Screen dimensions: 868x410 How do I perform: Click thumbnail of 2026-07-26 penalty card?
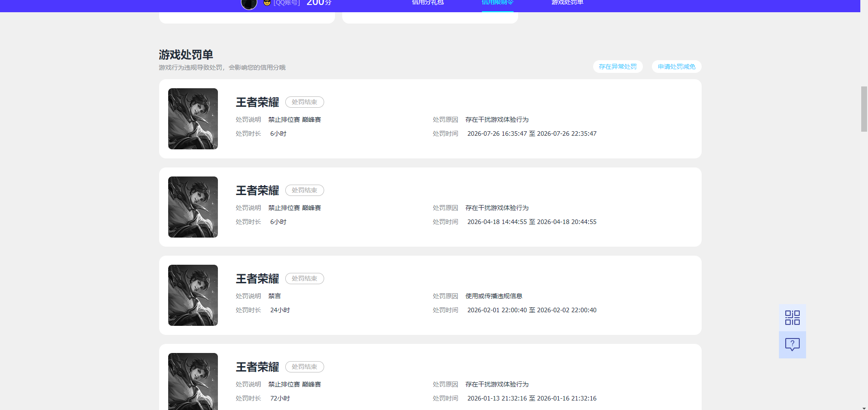[x=193, y=119]
